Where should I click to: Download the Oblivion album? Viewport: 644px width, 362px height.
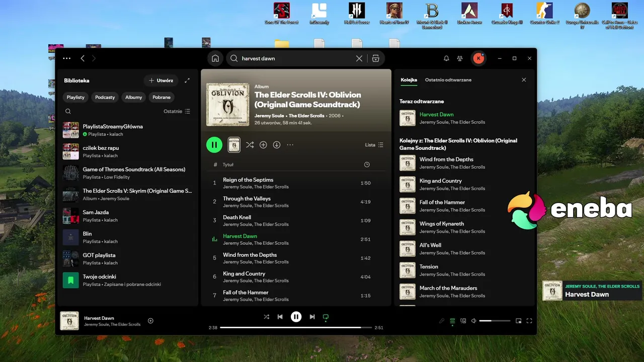277,145
